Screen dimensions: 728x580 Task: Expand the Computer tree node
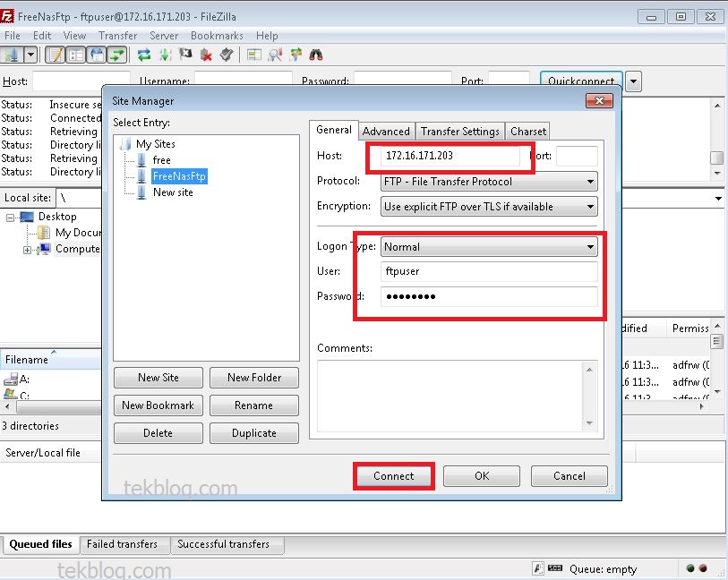pos(28,250)
